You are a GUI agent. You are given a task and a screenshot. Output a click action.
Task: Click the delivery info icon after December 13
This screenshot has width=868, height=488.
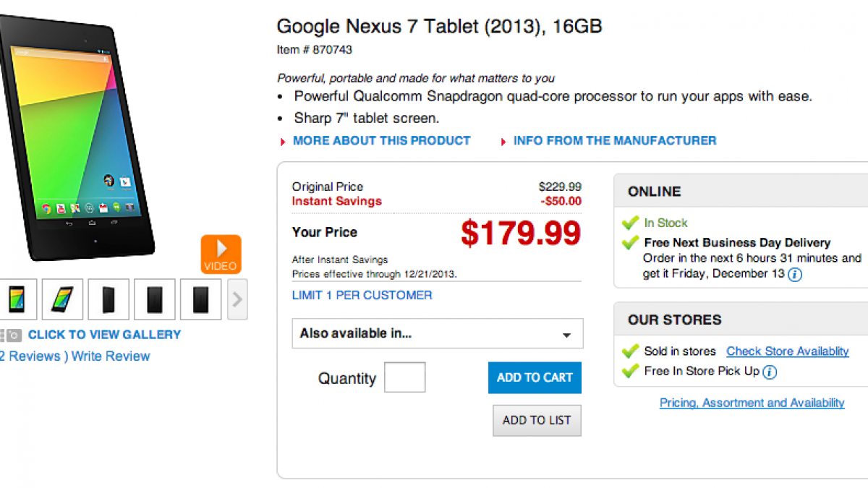(795, 275)
